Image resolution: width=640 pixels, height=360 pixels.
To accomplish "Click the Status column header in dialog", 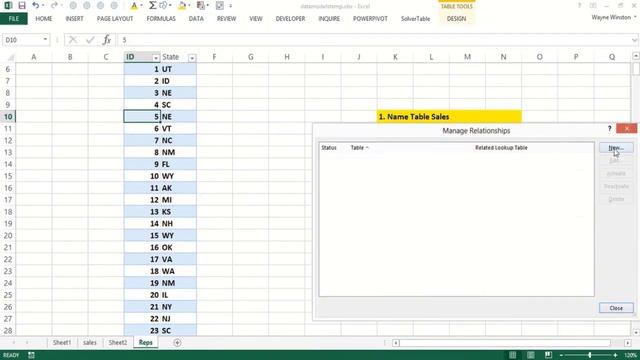I will (329, 148).
